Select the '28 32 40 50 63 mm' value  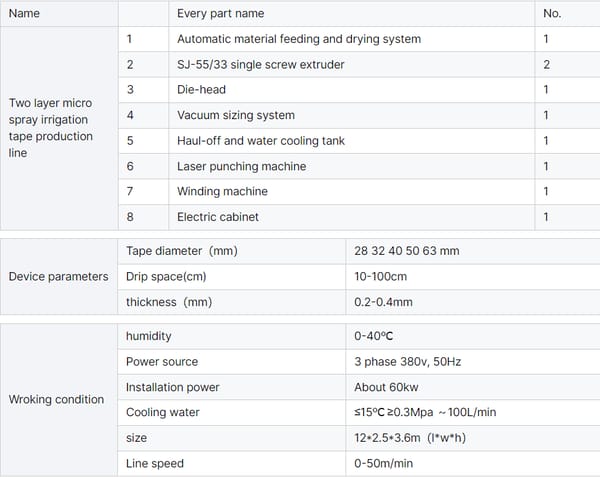click(x=407, y=250)
